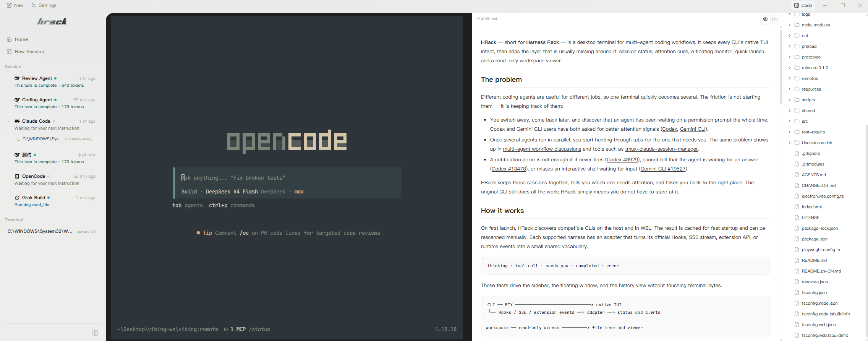Click the file tree vertical scrollbar

click(x=866, y=231)
